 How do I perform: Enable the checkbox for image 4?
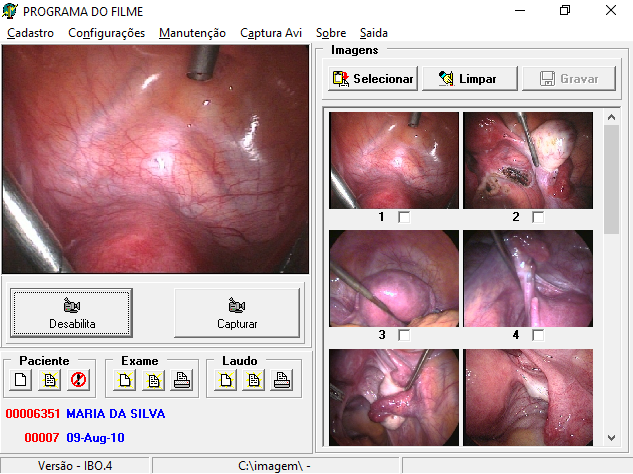pos(538,335)
